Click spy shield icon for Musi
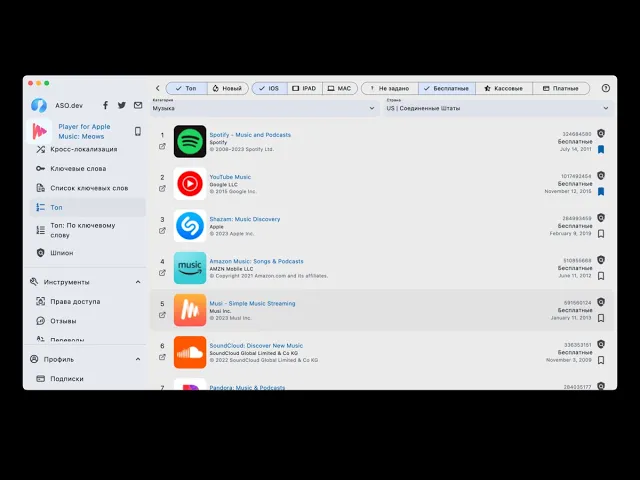Viewport: 640px width, 480px height. point(601,302)
